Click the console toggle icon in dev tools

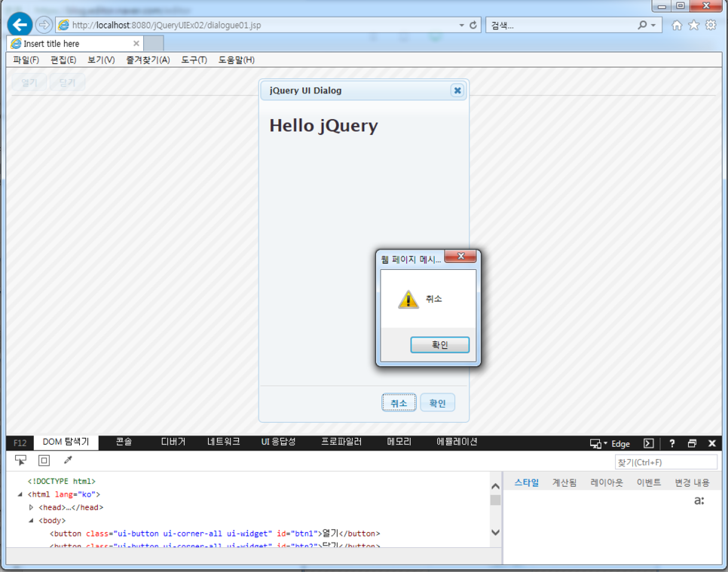tap(649, 443)
